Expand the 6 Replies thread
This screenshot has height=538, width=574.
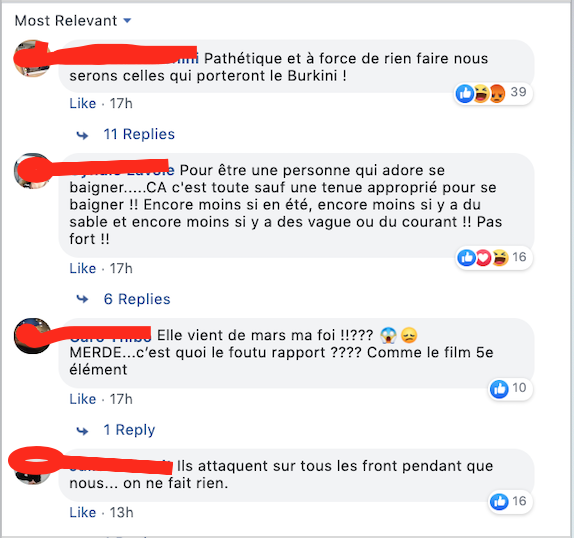pos(137,299)
